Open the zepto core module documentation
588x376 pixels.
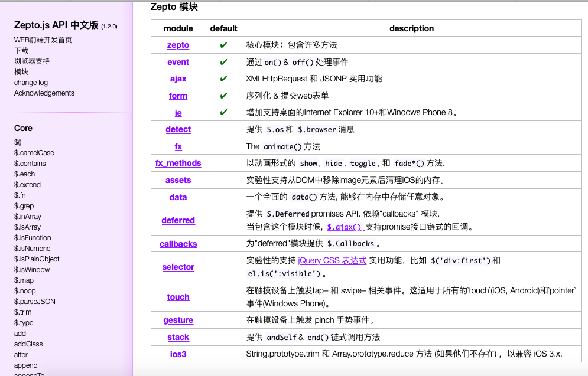[x=178, y=45]
